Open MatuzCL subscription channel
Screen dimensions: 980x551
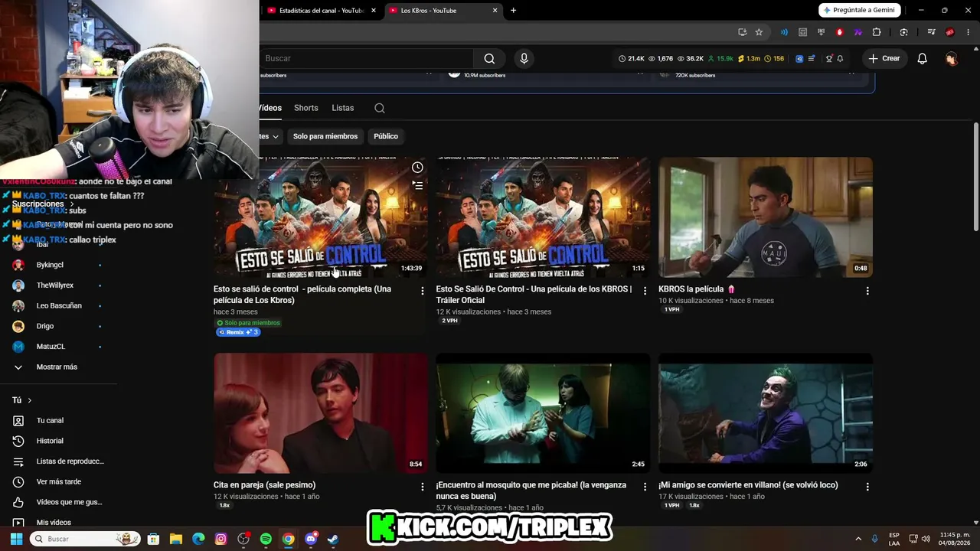(51, 347)
